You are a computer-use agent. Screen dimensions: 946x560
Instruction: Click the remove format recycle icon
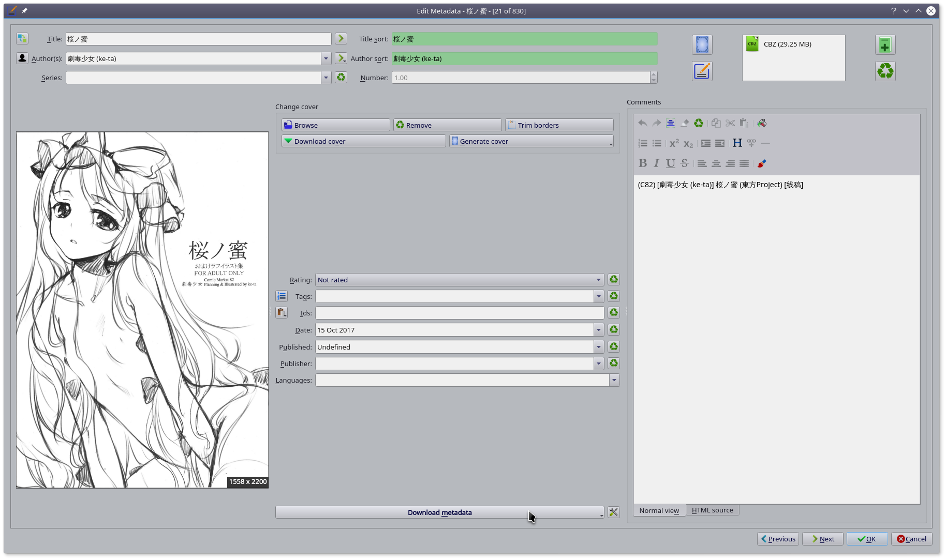tap(885, 71)
